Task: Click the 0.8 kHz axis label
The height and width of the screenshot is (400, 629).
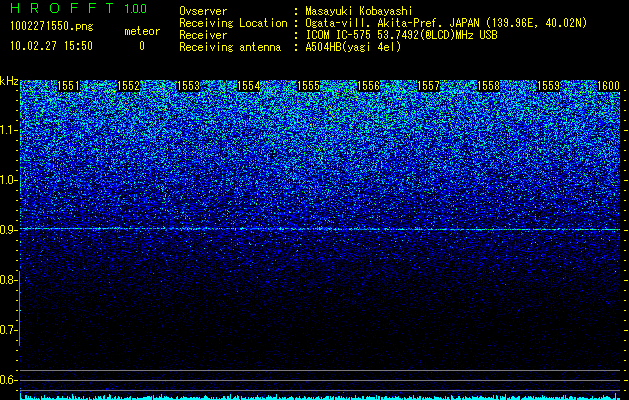Action: click(8, 280)
